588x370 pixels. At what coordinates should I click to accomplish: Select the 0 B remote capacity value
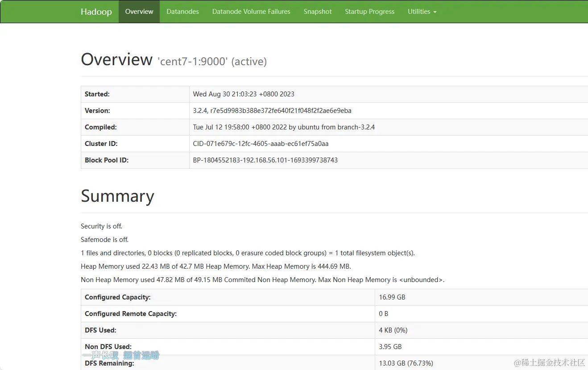pos(384,314)
